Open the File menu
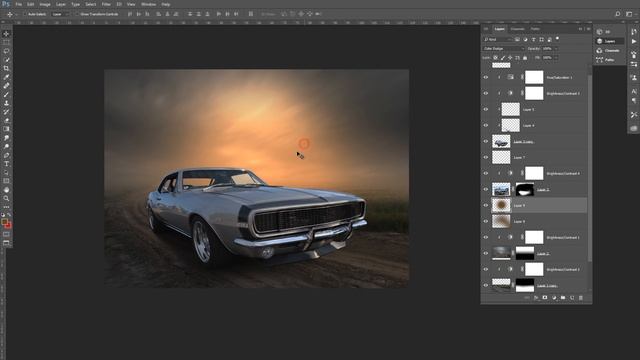This screenshot has height=360, width=640. 18,4
